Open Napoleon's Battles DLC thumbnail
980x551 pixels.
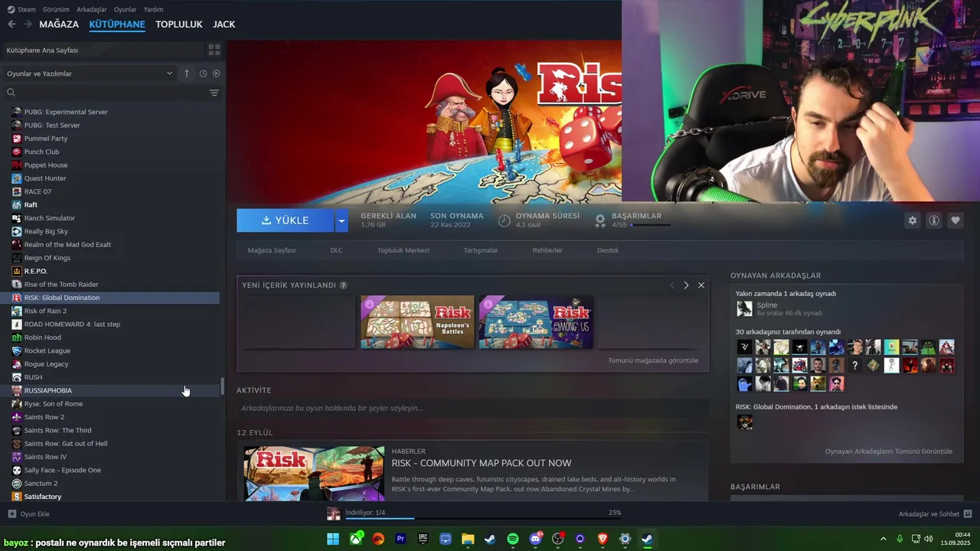click(417, 322)
